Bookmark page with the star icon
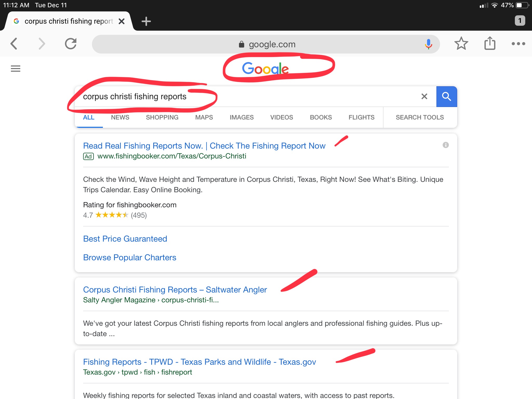The width and height of the screenshot is (532, 399). (x=461, y=44)
